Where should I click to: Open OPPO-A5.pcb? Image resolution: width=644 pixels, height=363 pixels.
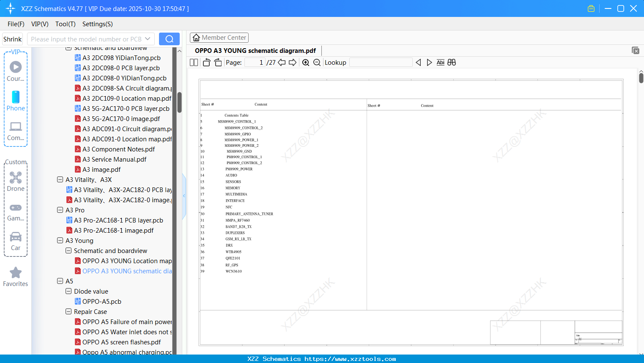[101, 301]
